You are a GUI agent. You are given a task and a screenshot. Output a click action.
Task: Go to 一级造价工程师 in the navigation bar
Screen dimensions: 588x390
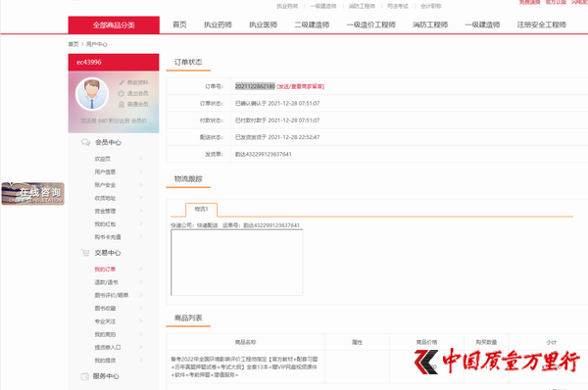pyautogui.click(x=370, y=24)
